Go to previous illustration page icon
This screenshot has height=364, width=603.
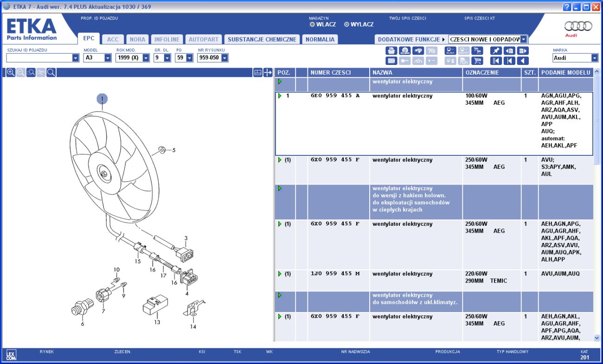click(x=509, y=51)
